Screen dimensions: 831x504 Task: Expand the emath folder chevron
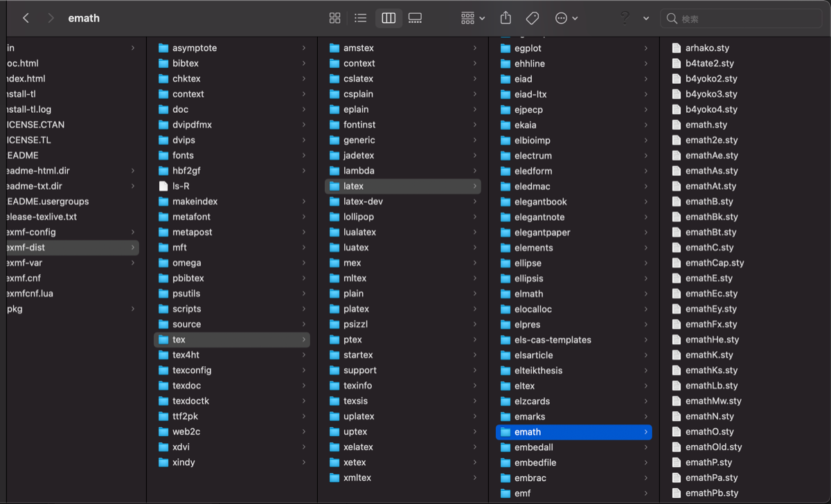[645, 432]
